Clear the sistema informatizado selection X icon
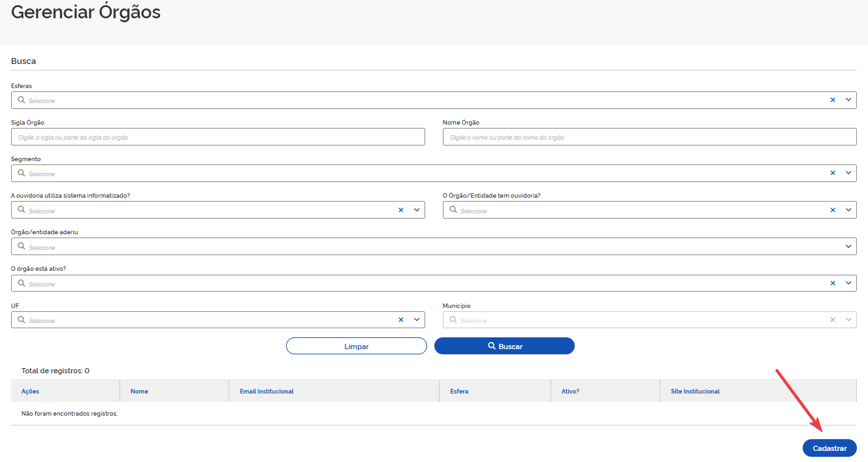The width and height of the screenshot is (868, 462). (401, 210)
